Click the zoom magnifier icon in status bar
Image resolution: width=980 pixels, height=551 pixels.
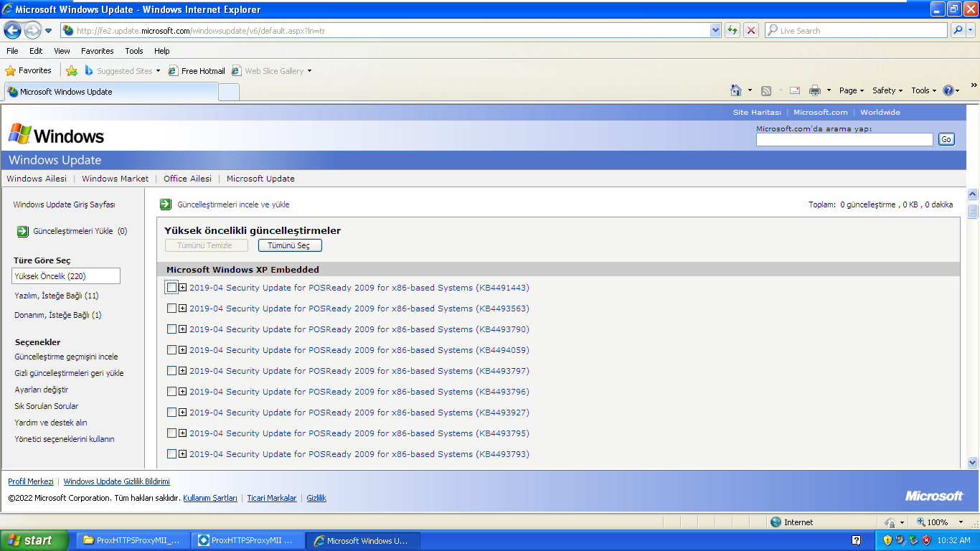921,522
